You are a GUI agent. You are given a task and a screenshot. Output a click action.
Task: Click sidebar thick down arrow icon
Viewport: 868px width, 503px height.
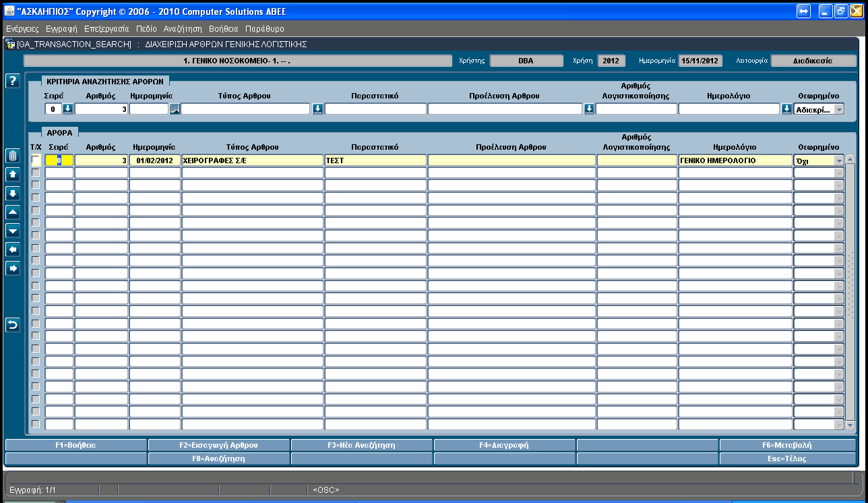click(x=12, y=194)
